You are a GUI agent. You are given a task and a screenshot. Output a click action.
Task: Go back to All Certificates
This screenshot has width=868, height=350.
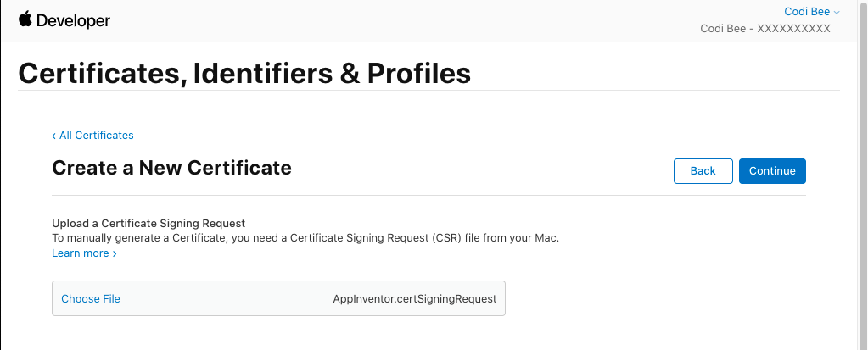[96, 136]
